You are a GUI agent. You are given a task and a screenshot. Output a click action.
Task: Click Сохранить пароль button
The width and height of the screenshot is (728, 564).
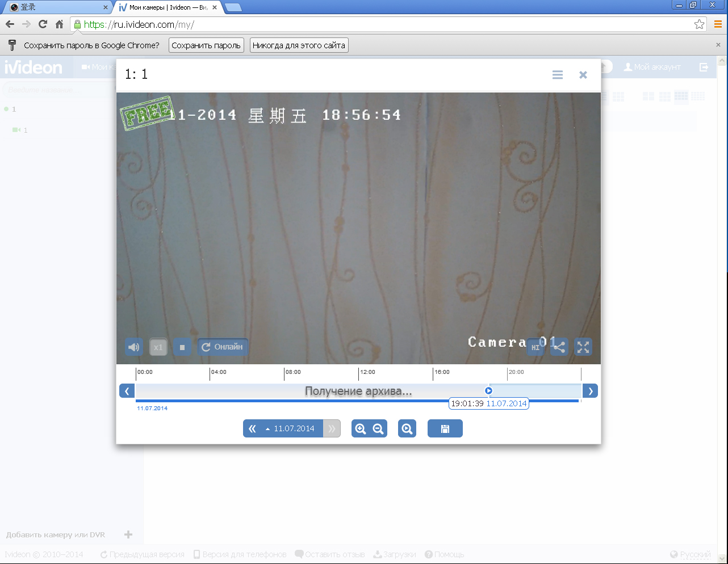point(206,45)
